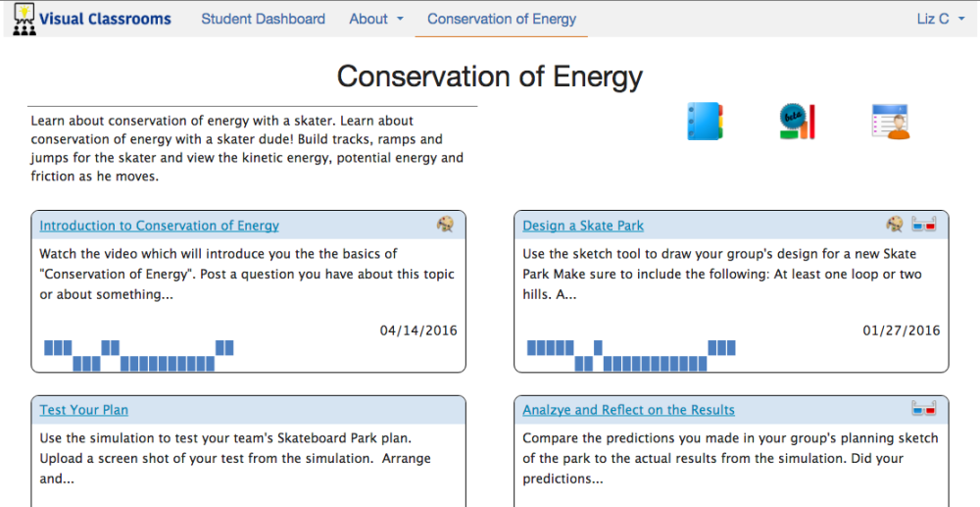Click the paint palette icon on Design a Skate Park
Image resolution: width=980 pixels, height=507 pixels.
tap(895, 225)
